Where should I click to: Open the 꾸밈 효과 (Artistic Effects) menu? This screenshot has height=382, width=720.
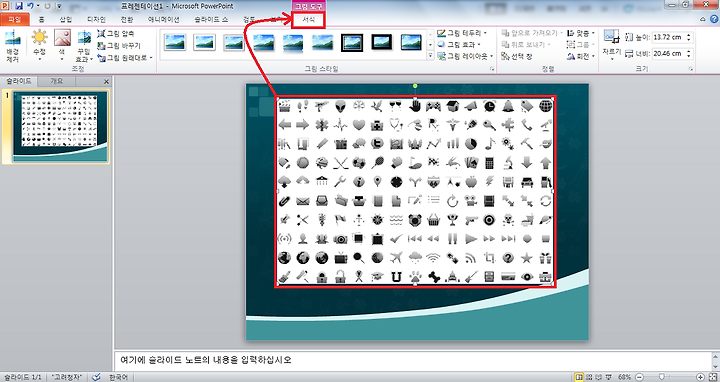pos(84,45)
